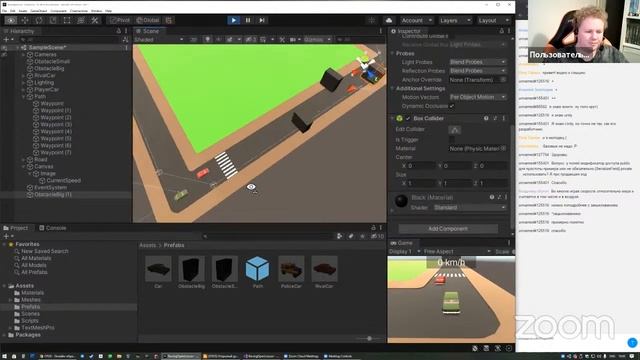Open the Shaded draw mode dropdown

pyautogui.click(x=159, y=40)
